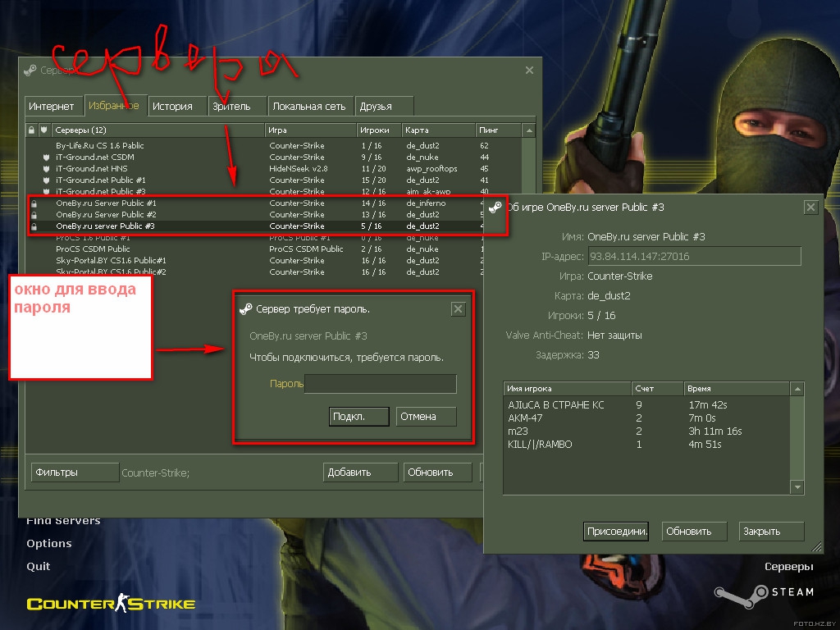Click the shield icon beside iT-Ground.net CSDM
This screenshot has width=840, height=630.
pyautogui.click(x=46, y=157)
